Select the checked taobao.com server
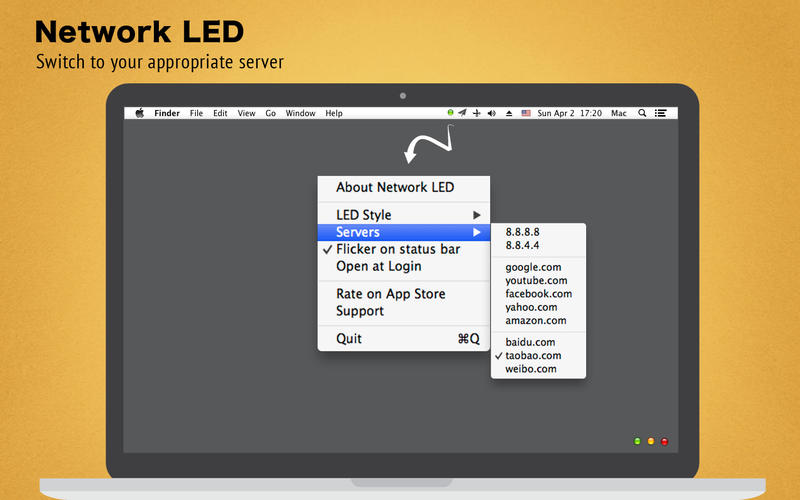 (x=538, y=356)
